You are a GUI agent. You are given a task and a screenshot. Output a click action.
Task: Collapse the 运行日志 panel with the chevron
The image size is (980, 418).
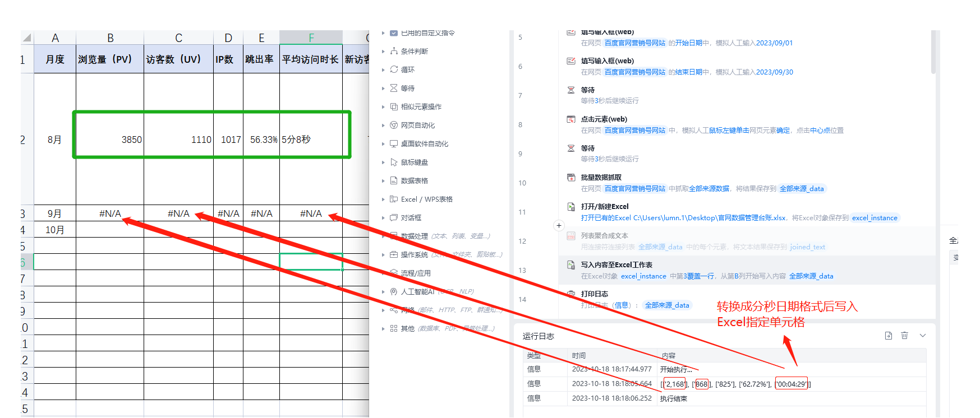(923, 336)
